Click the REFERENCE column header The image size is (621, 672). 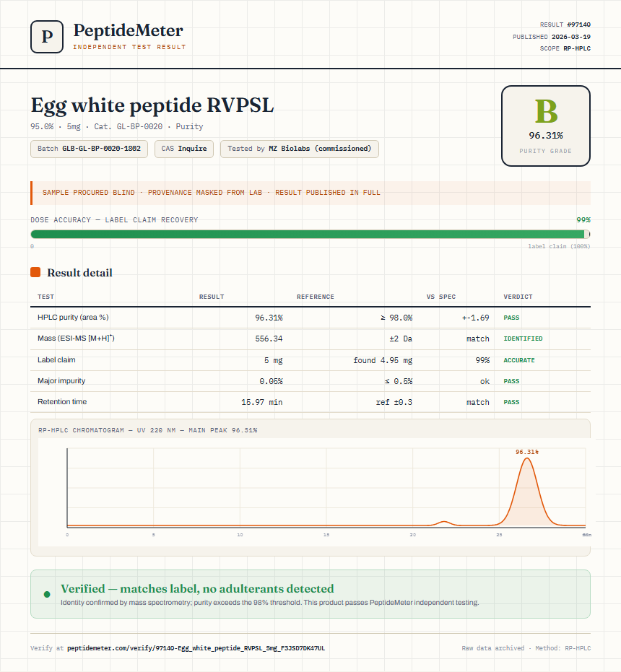click(x=316, y=297)
